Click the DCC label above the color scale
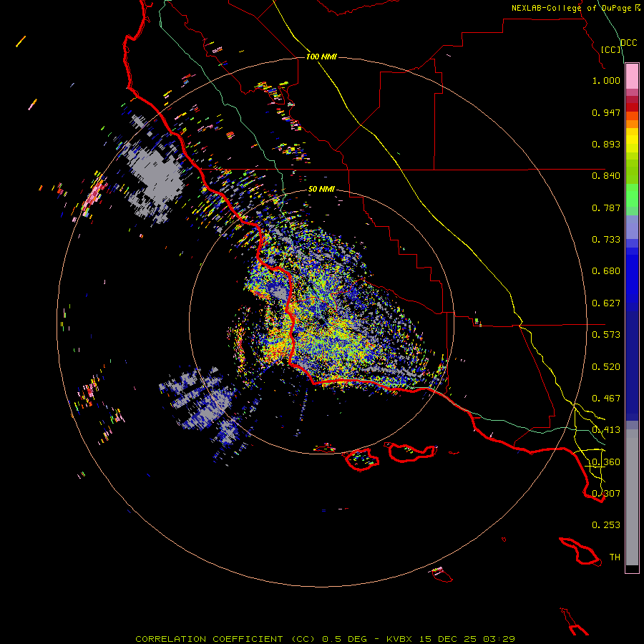Viewport: 644px width, 644px height. tap(628, 43)
